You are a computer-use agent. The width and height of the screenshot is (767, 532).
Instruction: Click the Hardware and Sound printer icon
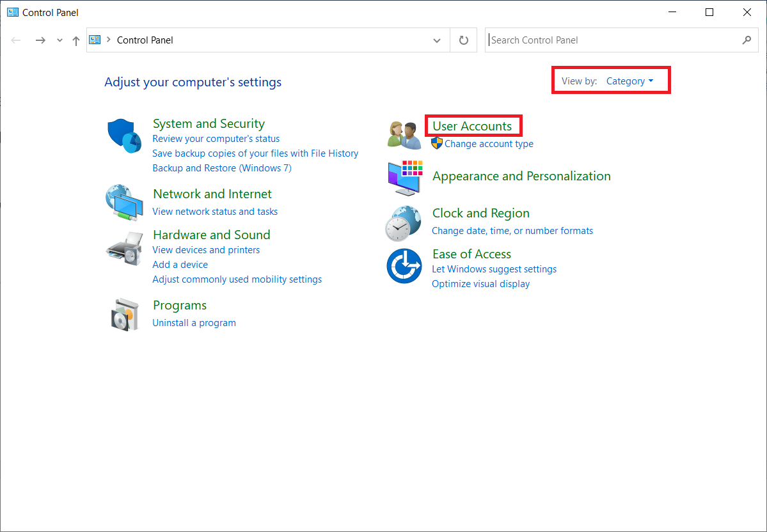(124, 248)
